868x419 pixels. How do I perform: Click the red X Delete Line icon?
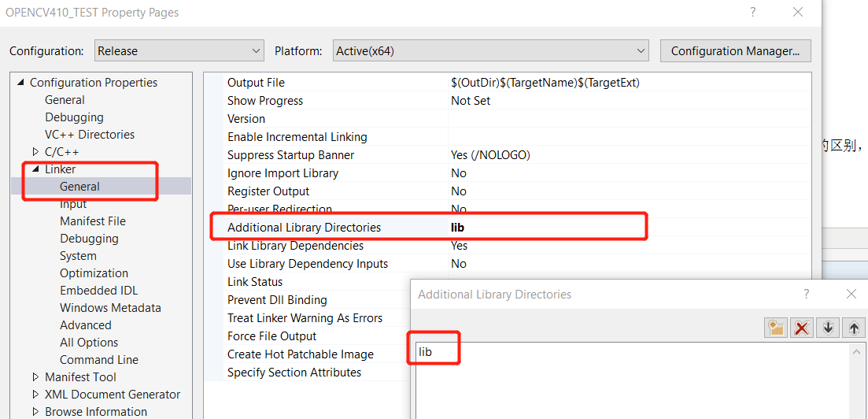tap(802, 328)
